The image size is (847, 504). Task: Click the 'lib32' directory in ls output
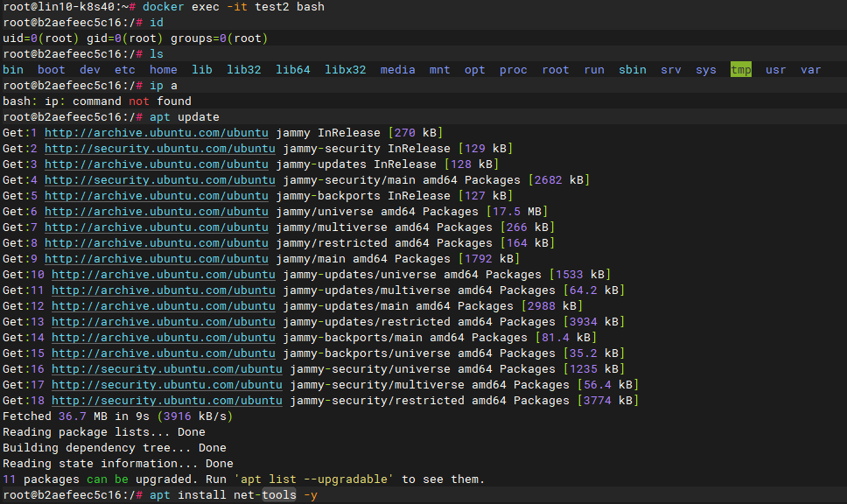coord(243,70)
